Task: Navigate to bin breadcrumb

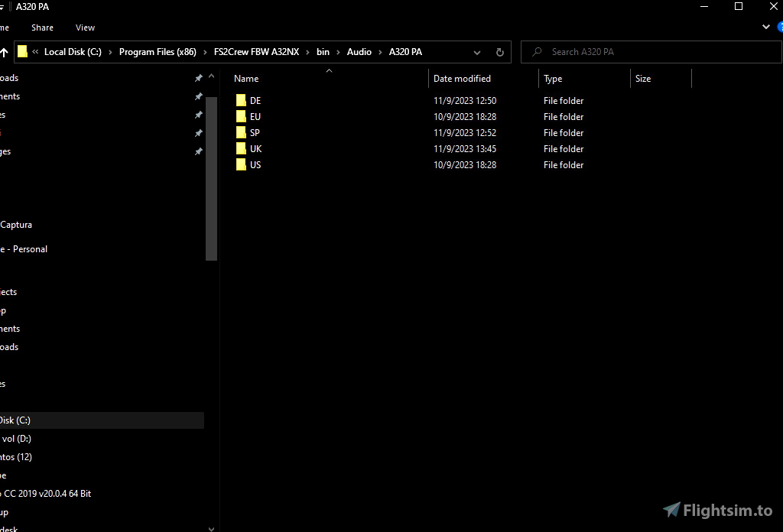Action: coord(323,52)
